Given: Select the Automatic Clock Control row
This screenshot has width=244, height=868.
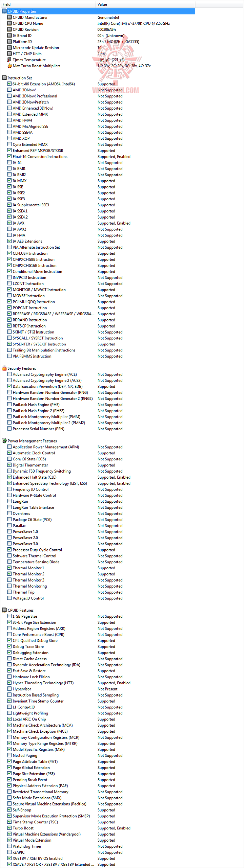Looking at the screenshot, I should [98, 453].
